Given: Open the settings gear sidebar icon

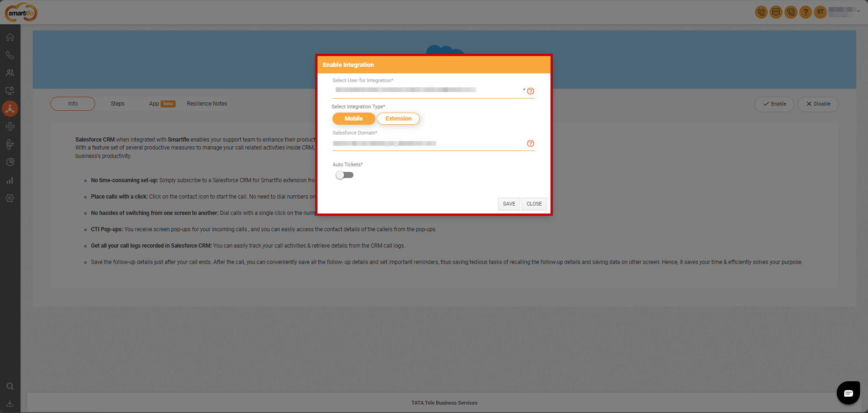Looking at the screenshot, I should (x=10, y=198).
